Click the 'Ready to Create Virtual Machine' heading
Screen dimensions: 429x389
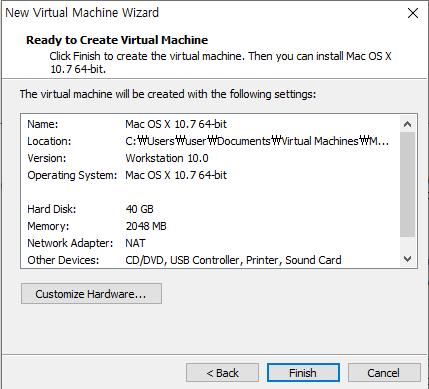[x=117, y=40]
